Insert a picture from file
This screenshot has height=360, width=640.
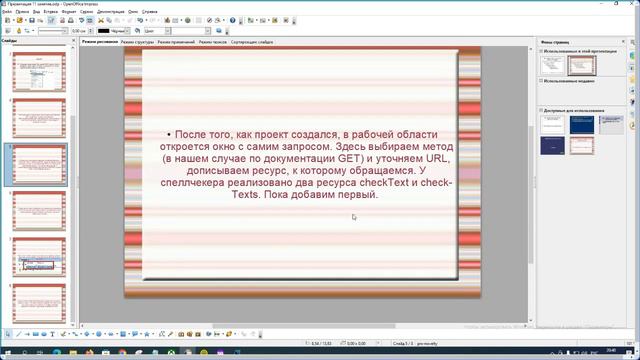189,334
